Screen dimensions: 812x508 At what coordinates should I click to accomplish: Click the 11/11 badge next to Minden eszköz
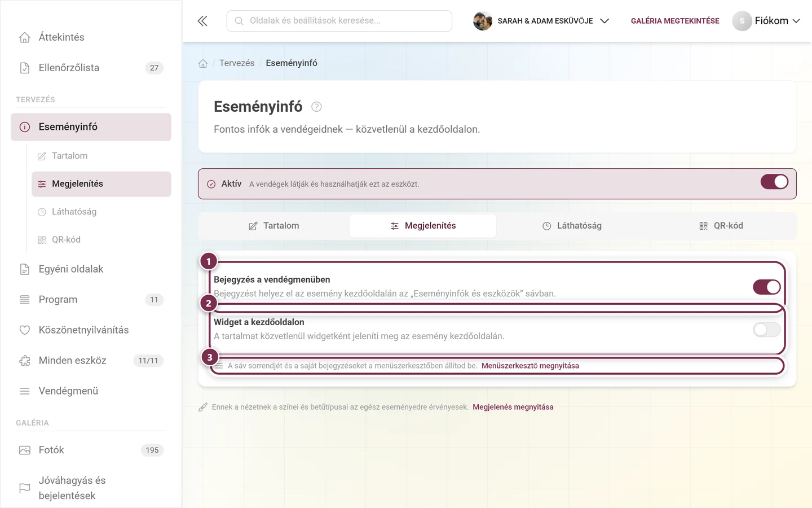pyautogui.click(x=148, y=361)
